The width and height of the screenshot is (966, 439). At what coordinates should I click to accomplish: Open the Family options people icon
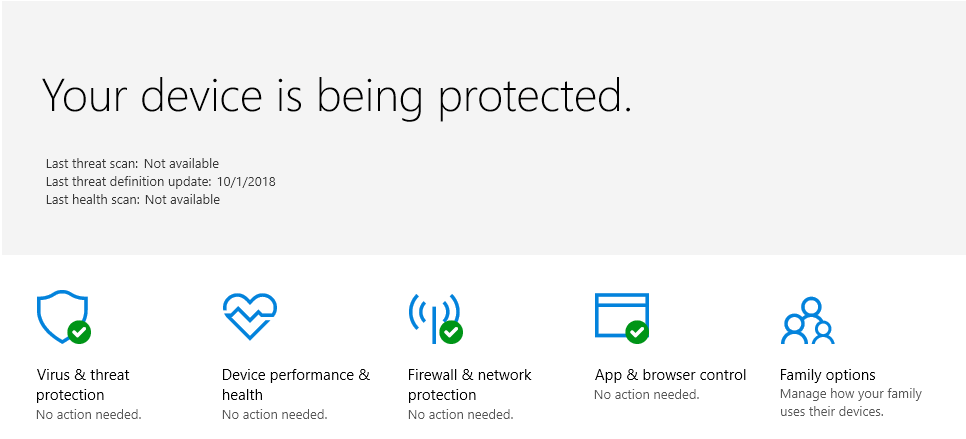(x=807, y=320)
